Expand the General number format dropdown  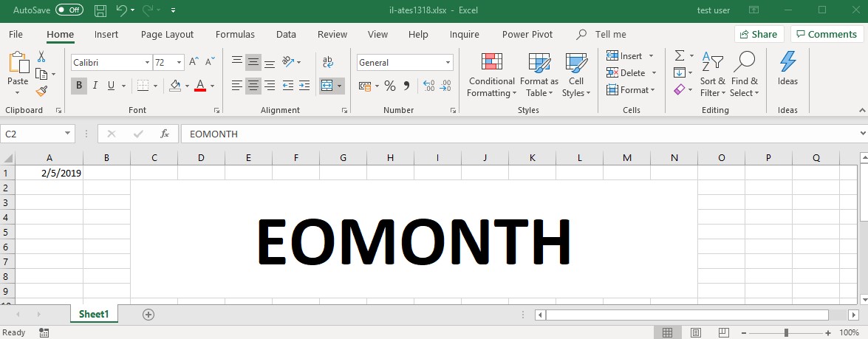448,63
